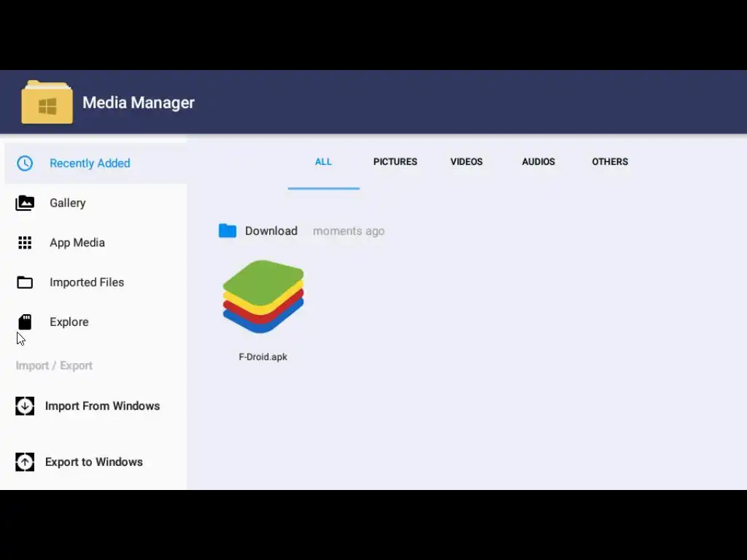Click the blue Download folder icon
Viewport: 747px width, 560px height.
(228, 231)
